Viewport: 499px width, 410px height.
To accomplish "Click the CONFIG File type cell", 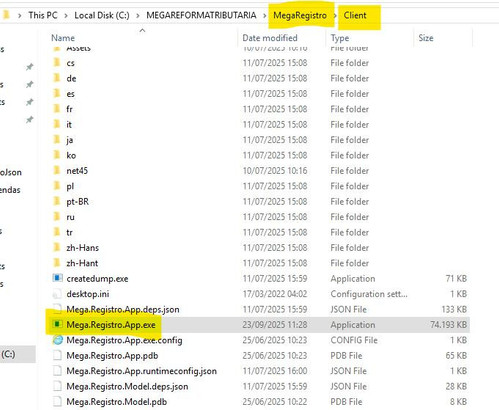I will coord(354,340).
